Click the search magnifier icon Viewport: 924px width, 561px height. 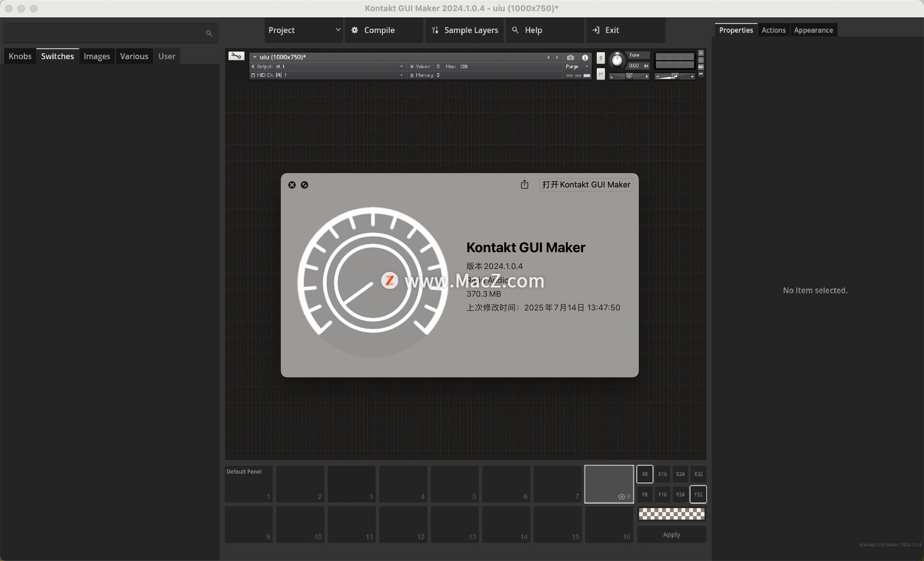(x=209, y=33)
